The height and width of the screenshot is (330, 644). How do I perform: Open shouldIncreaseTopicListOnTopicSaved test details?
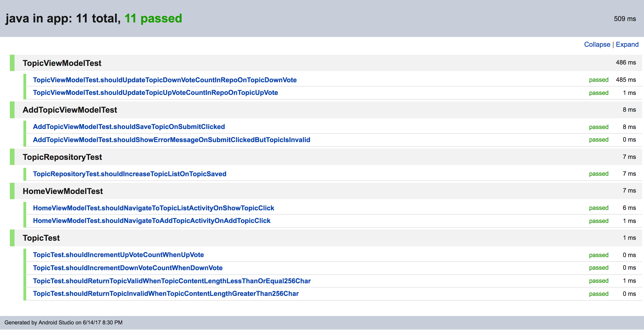click(x=129, y=174)
